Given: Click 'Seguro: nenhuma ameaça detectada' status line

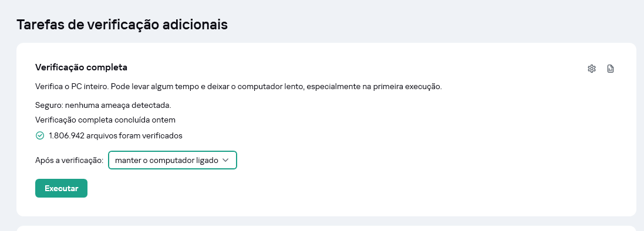Looking at the screenshot, I should pyautogui.click(x=103, y=106).
